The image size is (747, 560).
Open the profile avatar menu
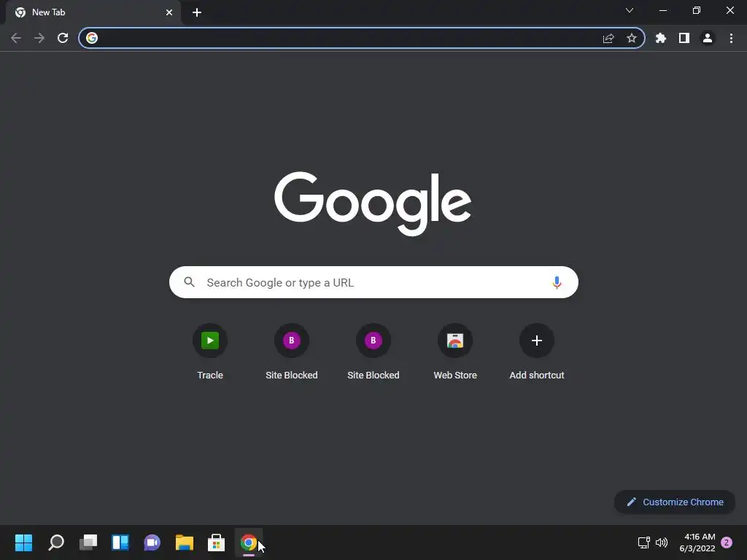pos(708,38)
